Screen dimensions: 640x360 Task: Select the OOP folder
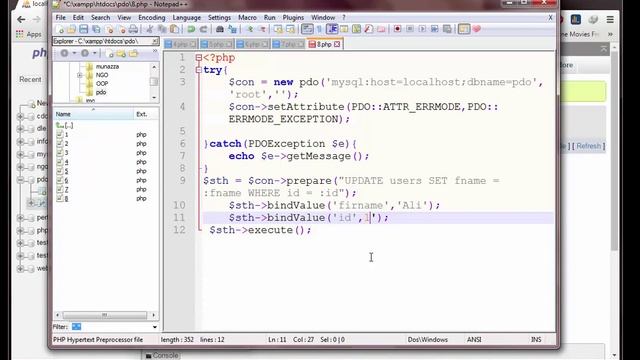tap(102, 84)
